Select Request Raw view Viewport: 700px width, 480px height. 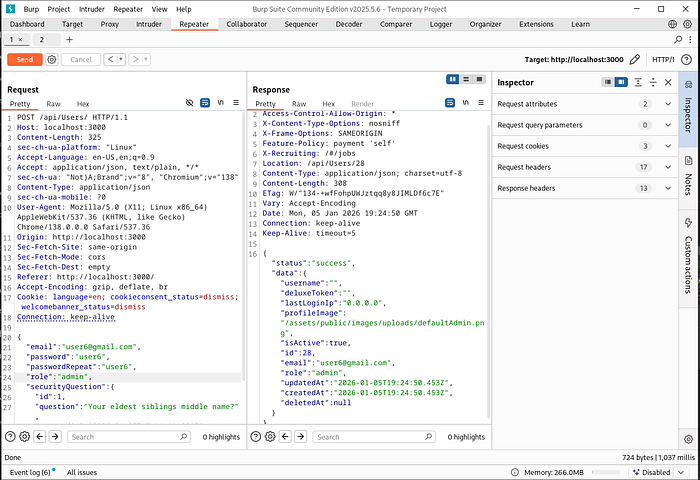coord(53,104)
